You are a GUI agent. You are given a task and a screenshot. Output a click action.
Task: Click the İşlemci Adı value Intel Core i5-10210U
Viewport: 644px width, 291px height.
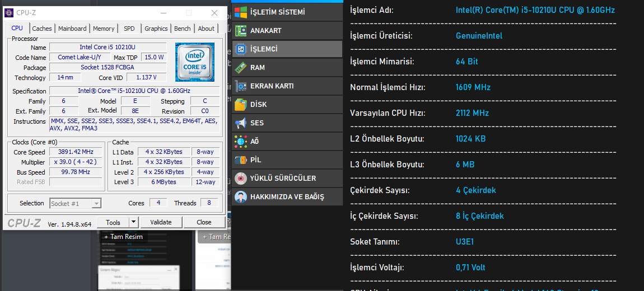click(x=535, y=10)
